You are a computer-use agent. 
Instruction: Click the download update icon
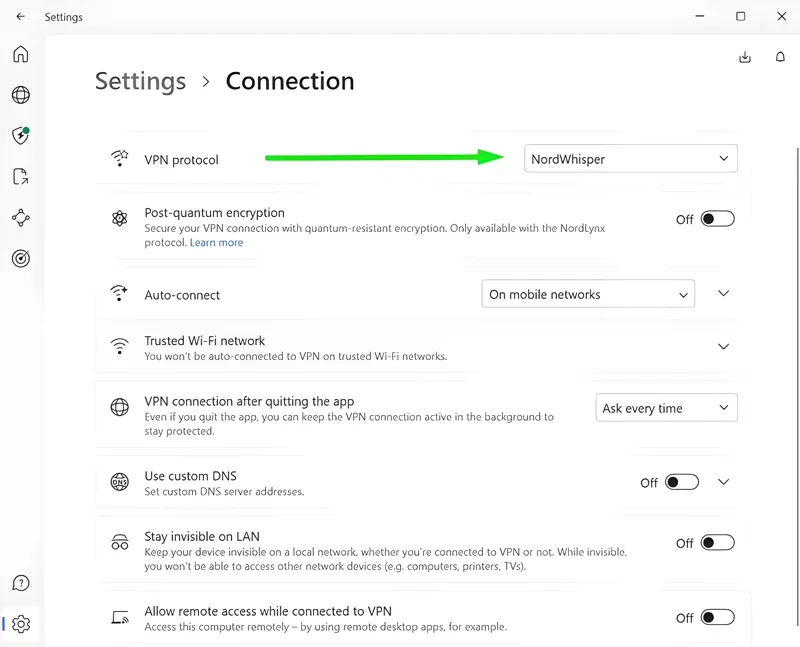click(x=745, y=57)
